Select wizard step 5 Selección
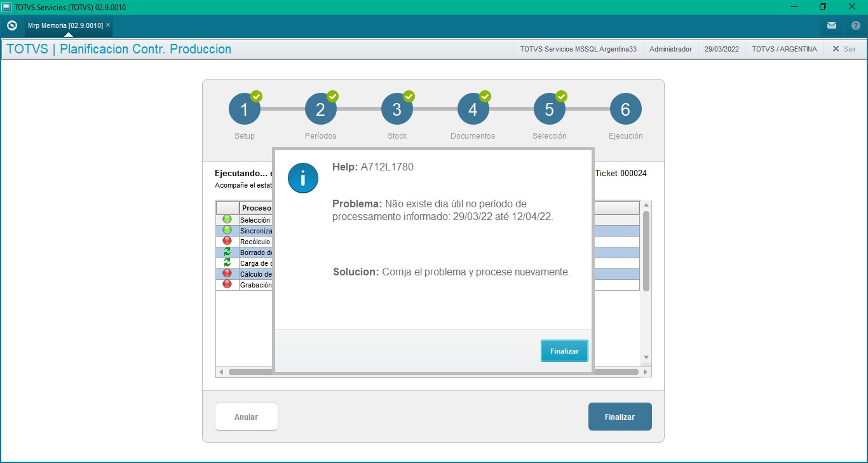This screenshot has width=868, height=463. coord(550,109)
